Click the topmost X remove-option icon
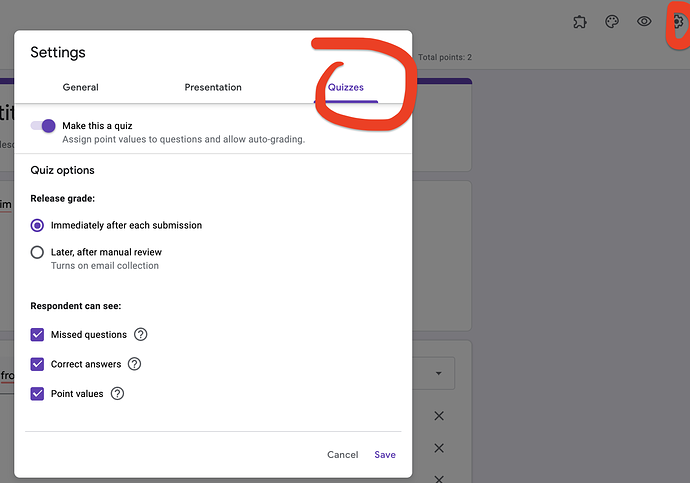The image size is (690, 483). 438,416
